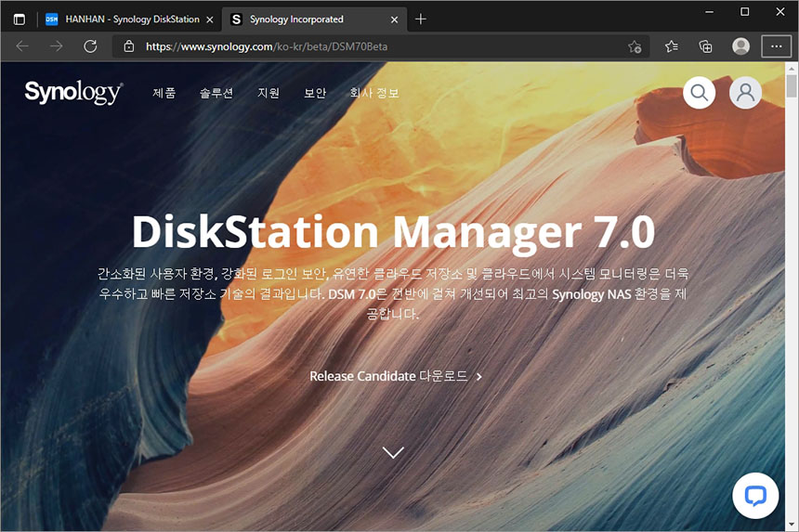Go forward to next page

tap(56, 46)
